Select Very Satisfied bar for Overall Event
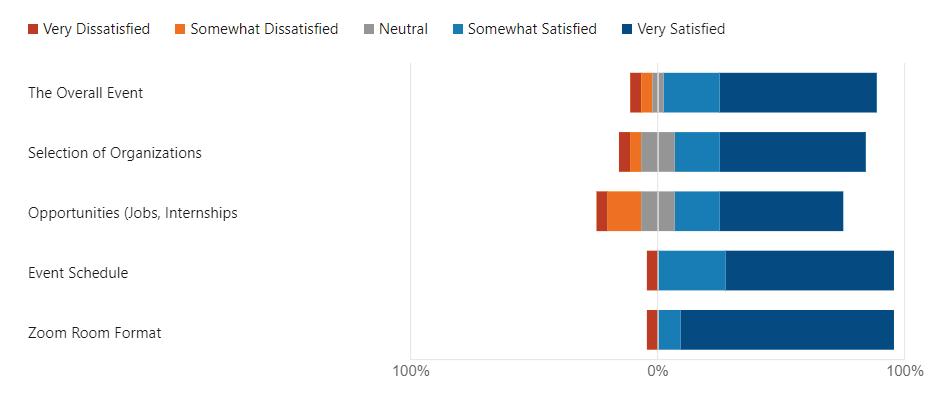The image size is (940, 396). pos(798,92)
